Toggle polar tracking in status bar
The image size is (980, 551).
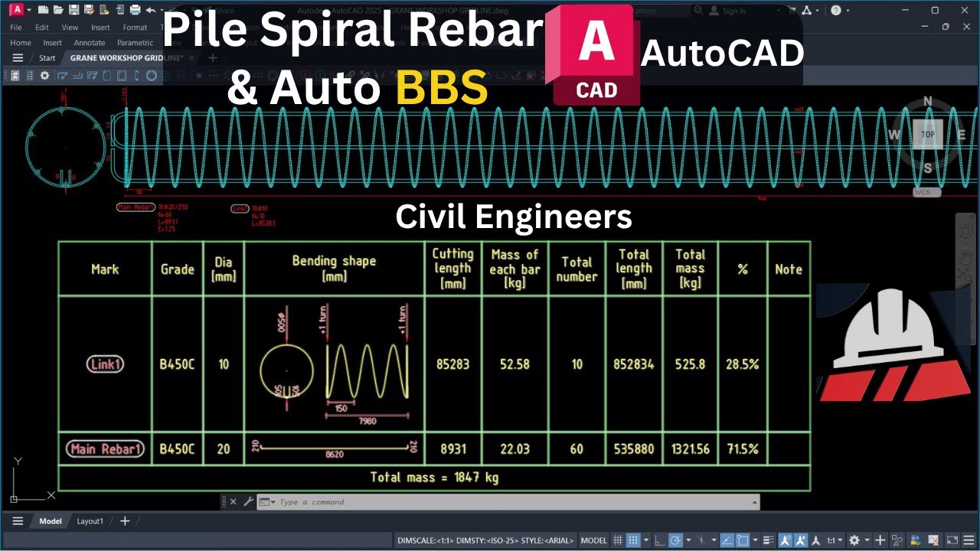675,540
